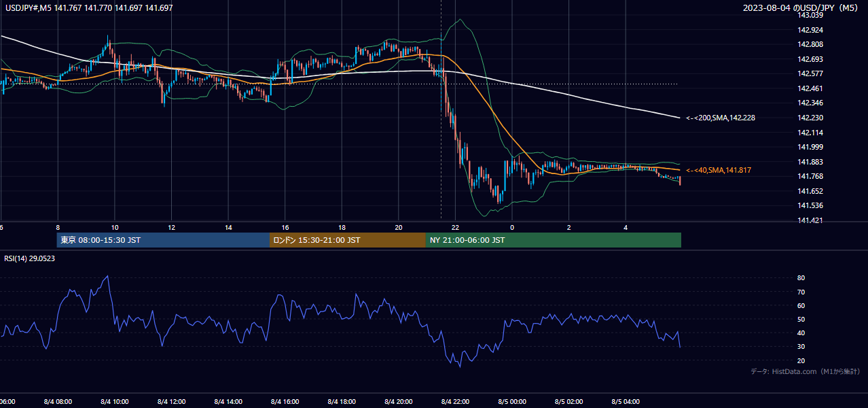Click the 8/5 04:00 time axis label
The height and width of the screenshot is (408, 868).
coord(625,402)
